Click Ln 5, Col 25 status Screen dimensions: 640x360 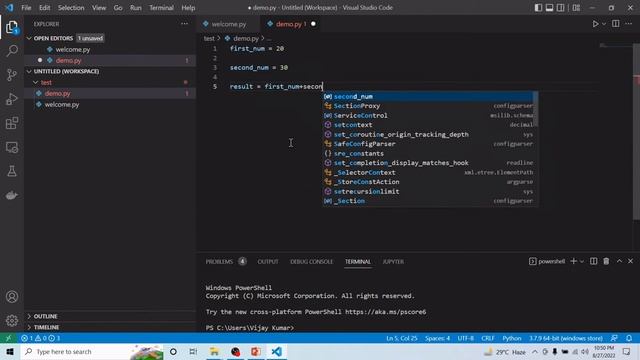[402, 338]
